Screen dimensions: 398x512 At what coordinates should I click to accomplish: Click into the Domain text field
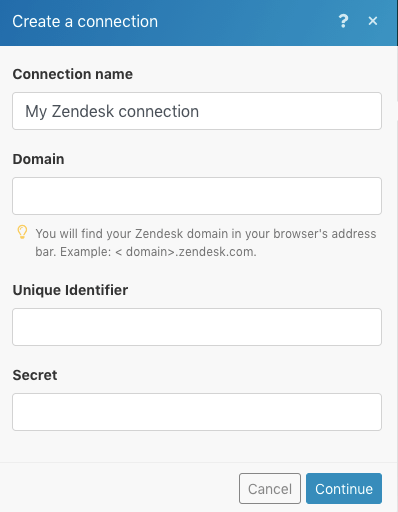tap(197, 196)
